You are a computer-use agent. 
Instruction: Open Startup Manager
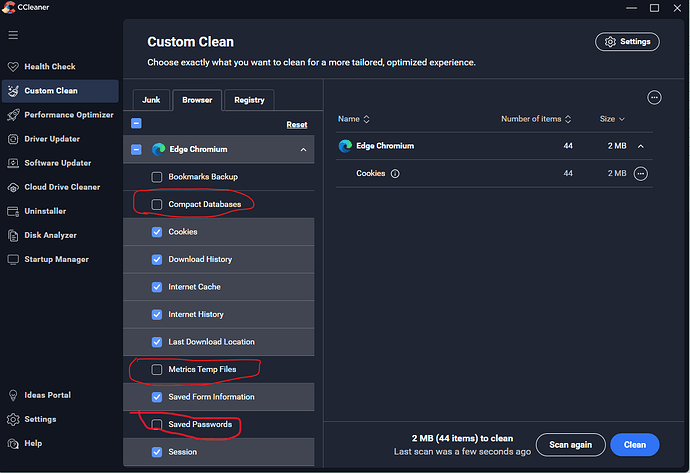56,259
